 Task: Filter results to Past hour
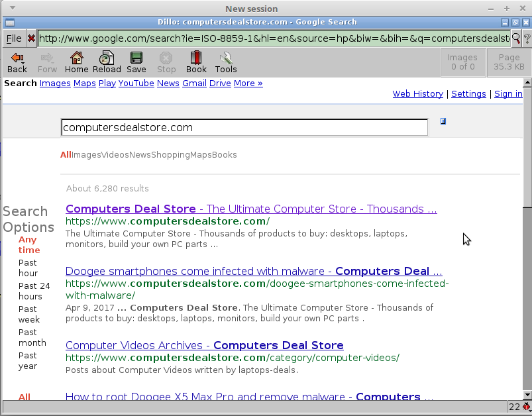28,268
